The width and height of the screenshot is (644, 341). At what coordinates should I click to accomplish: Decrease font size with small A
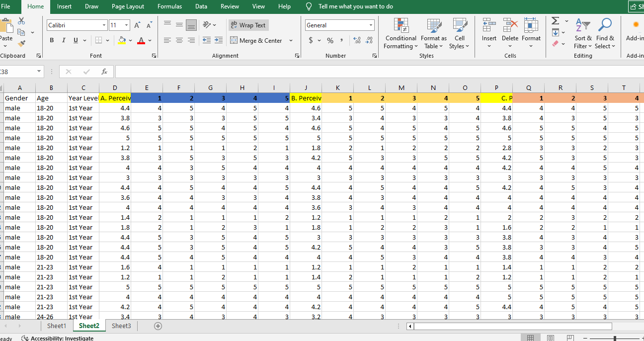tap(149, 25)
